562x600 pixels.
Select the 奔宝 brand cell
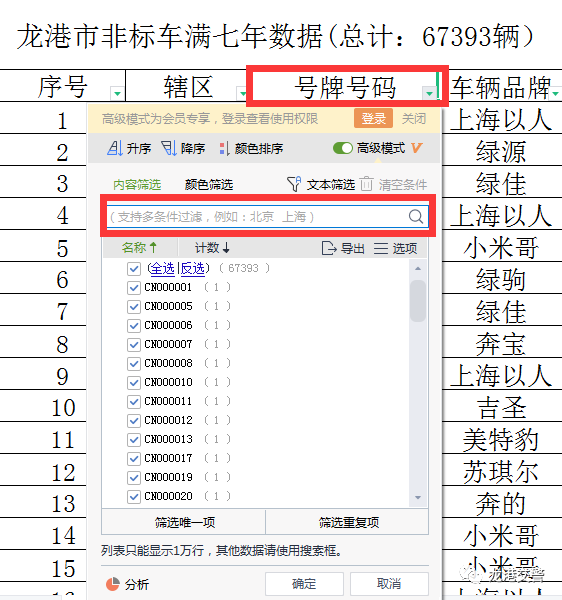[501, 344]
